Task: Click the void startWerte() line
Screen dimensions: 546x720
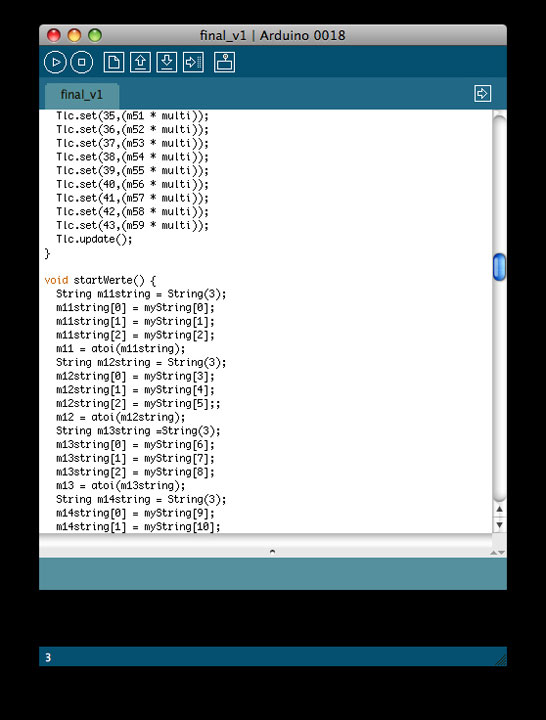Action: 100,280
